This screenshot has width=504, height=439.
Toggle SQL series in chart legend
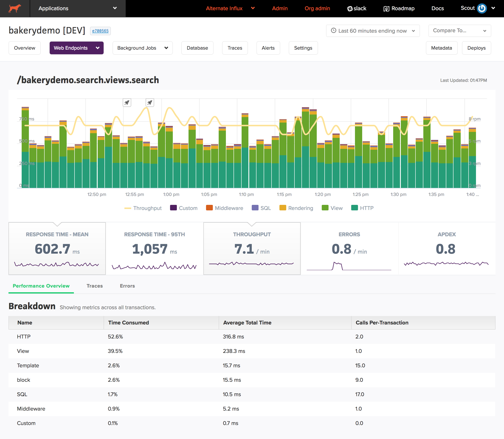tap(261, 208)
